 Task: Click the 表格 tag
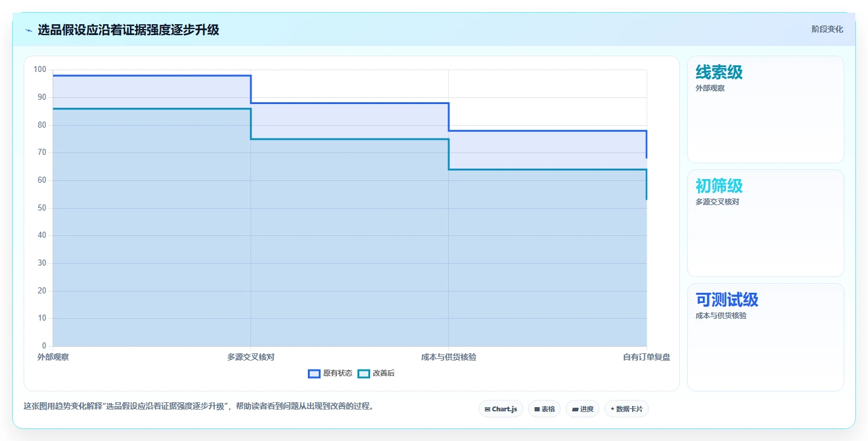[544, 409]
